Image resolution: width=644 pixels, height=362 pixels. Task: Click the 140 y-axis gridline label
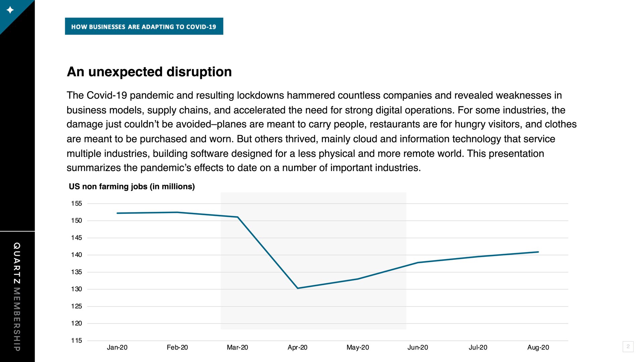(x=76, y=255)
